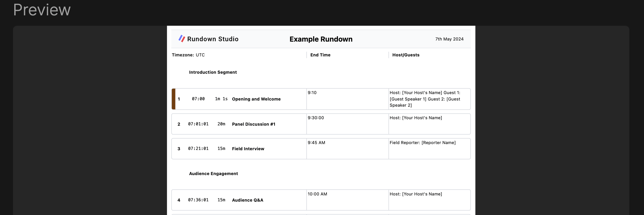This screenshot has height=215, width=644.
Task: Click start time 07:00 of cue 1
Action: pos(198,99)
